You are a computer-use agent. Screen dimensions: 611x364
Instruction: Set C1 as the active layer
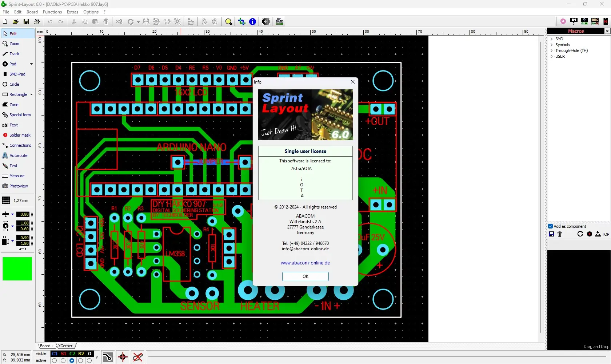click(x=55, y=361)
